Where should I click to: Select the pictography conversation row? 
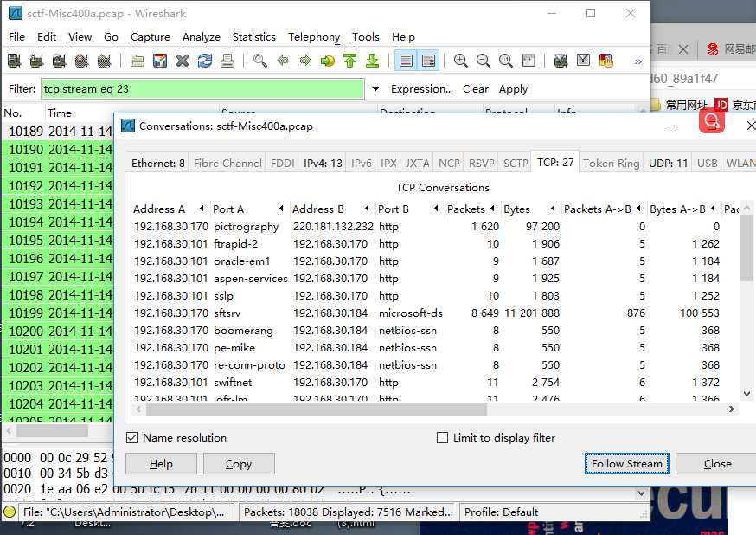[x=435, y=226]
